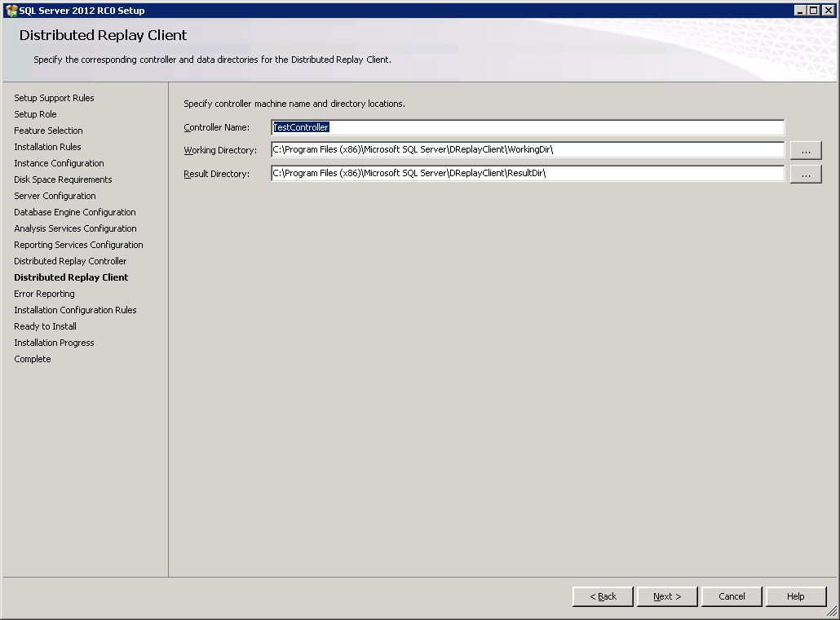Click the SQL Server Setup title bar icon

pyautogui.click(x=11, y=10)
